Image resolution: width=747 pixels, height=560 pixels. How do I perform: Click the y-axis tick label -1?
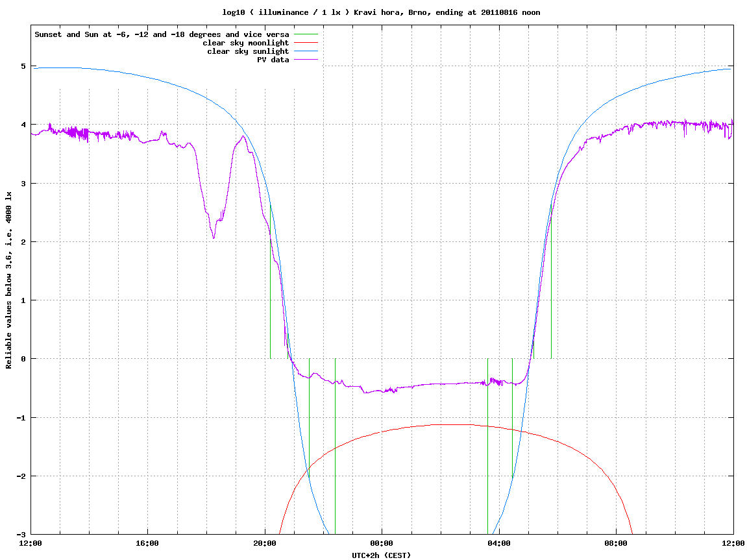tap(21, 418)
